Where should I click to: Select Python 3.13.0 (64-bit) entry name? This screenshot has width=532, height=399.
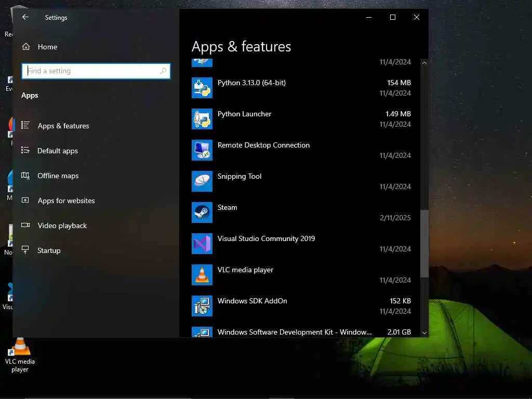coord(251,83)
